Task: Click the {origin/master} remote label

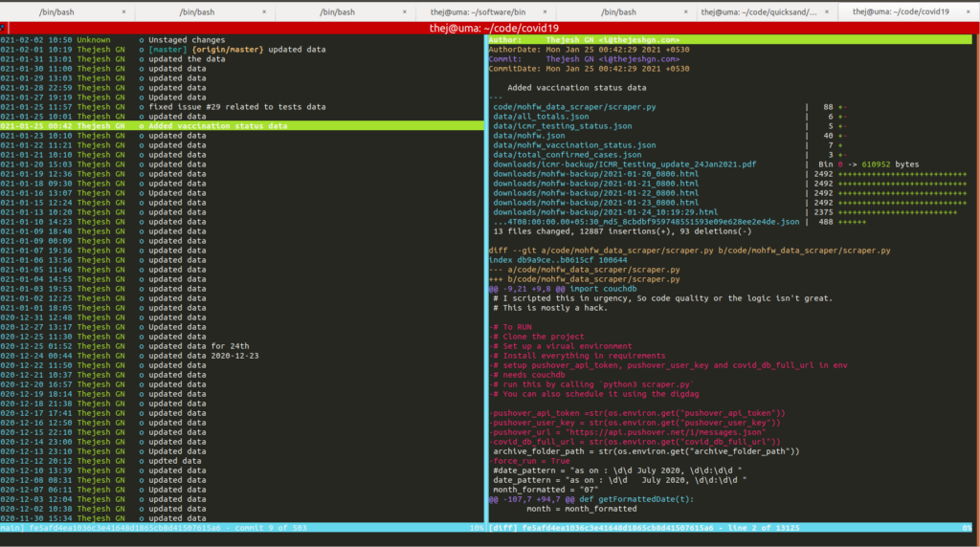Action: click(228, 50)
